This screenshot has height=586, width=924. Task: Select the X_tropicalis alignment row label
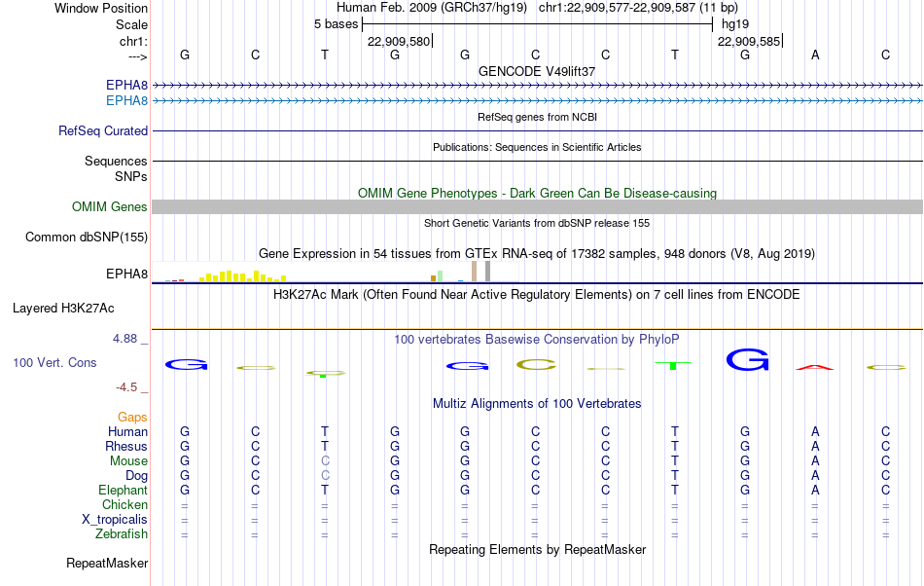click(115, 520)
